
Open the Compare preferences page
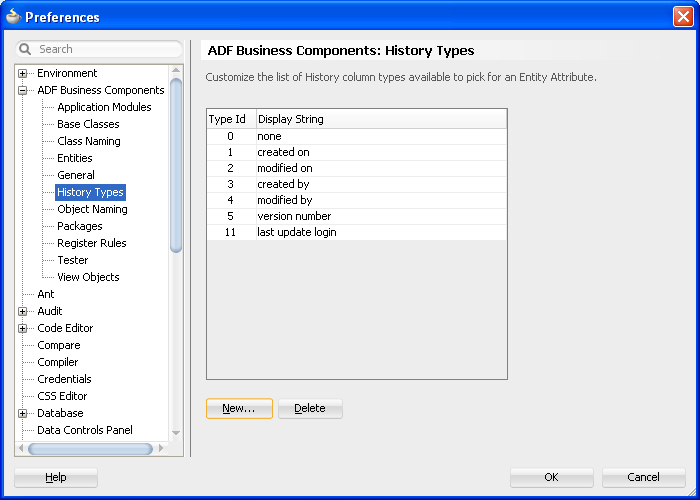click(x=58, y=345)
